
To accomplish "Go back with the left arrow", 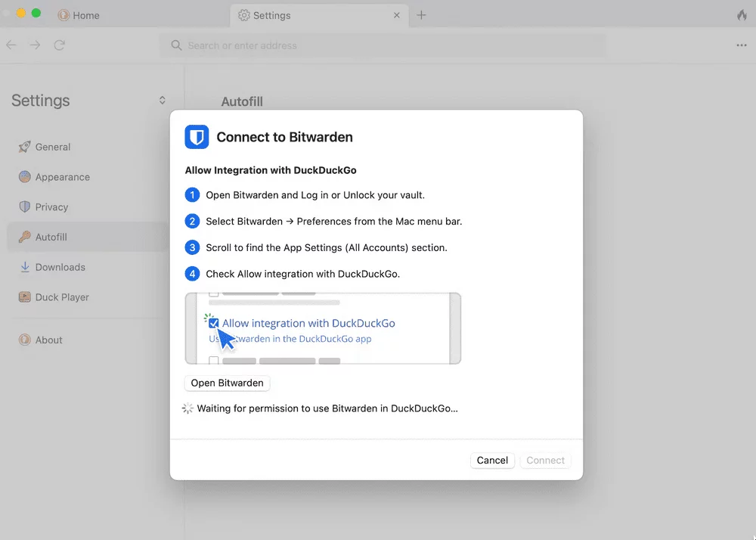I will click(x=11, y=45).
